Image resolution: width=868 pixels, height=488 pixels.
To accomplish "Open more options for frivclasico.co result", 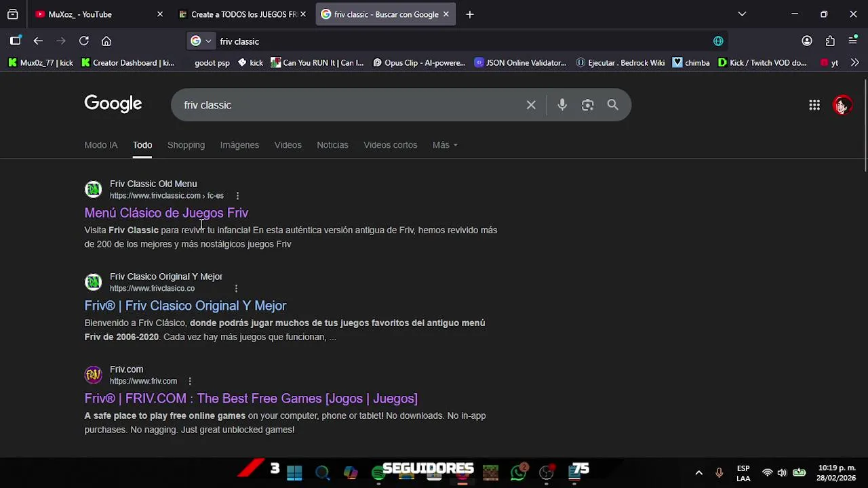I will (236, 289).
